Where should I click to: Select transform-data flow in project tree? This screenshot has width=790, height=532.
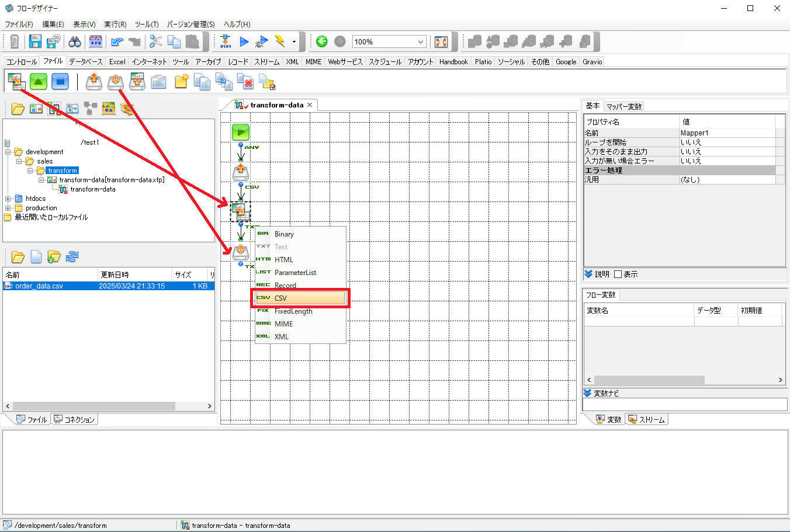[93, 189]
